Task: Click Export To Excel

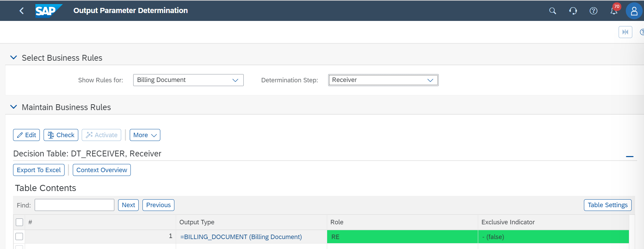Action: [x=39, y=170]
